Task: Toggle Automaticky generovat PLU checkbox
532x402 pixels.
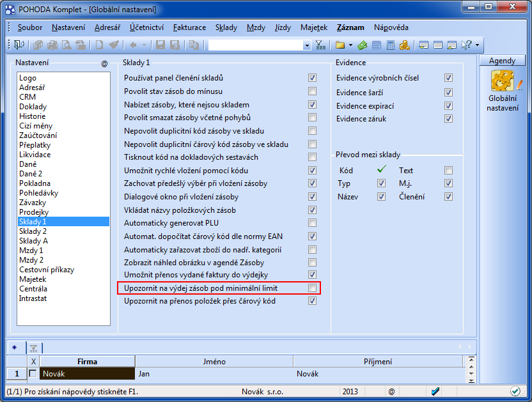Action: click(x=312, y=223)
